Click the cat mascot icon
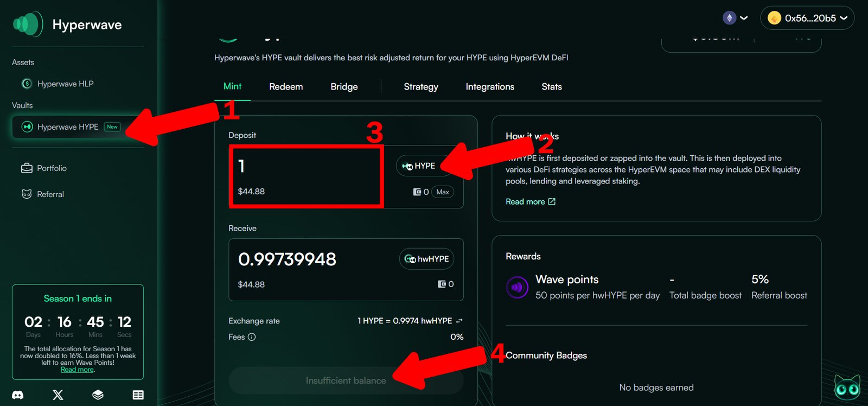The image size is (868, 406). coord(847,388)
